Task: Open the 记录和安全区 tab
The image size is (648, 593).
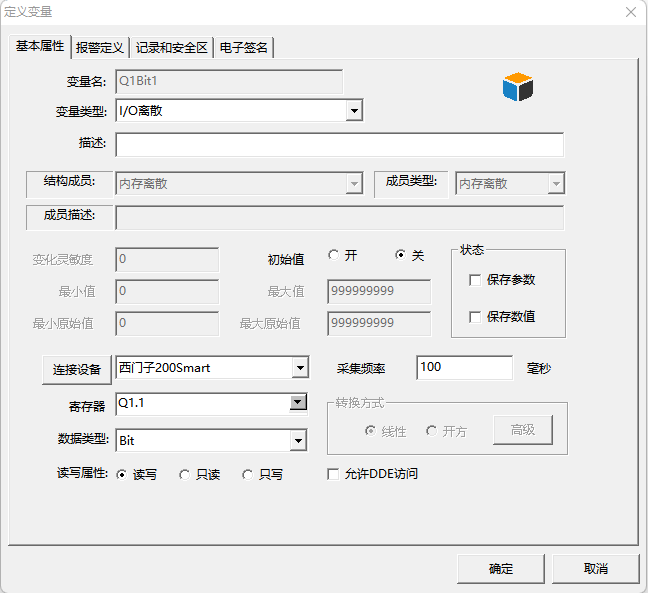Action: (172, 48)
